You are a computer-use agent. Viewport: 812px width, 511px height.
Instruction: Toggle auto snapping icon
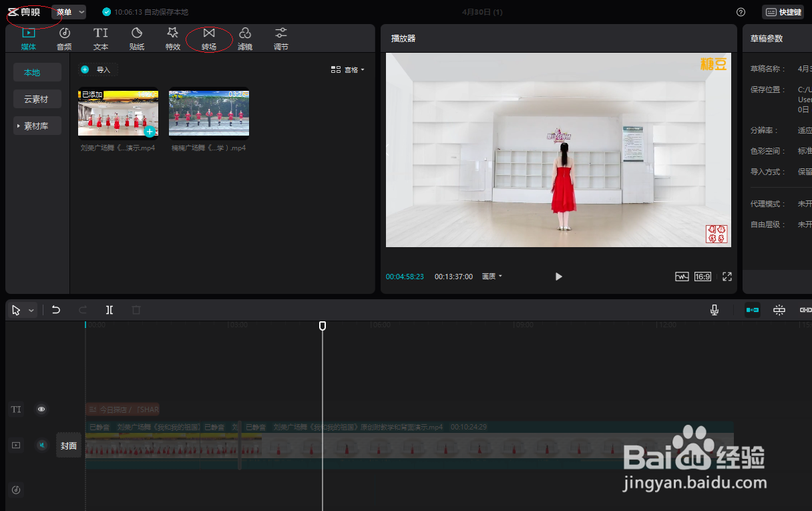coord(779,310)
